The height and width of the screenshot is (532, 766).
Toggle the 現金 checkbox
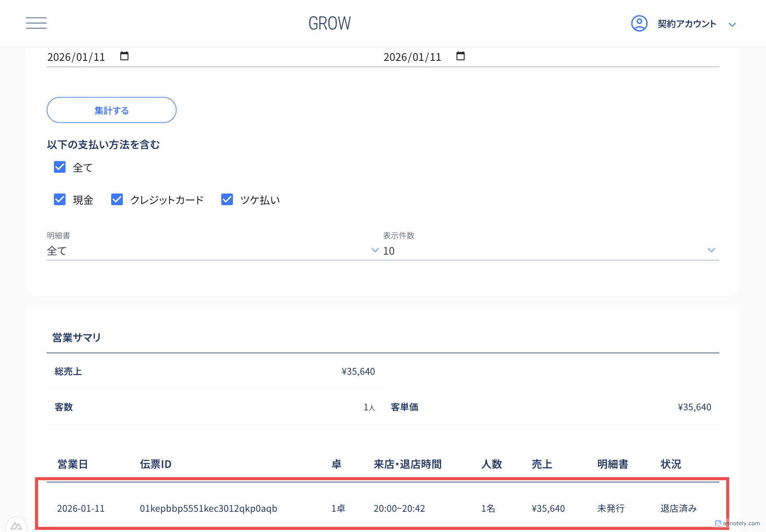pyautogui.click(x=60, y=199)
